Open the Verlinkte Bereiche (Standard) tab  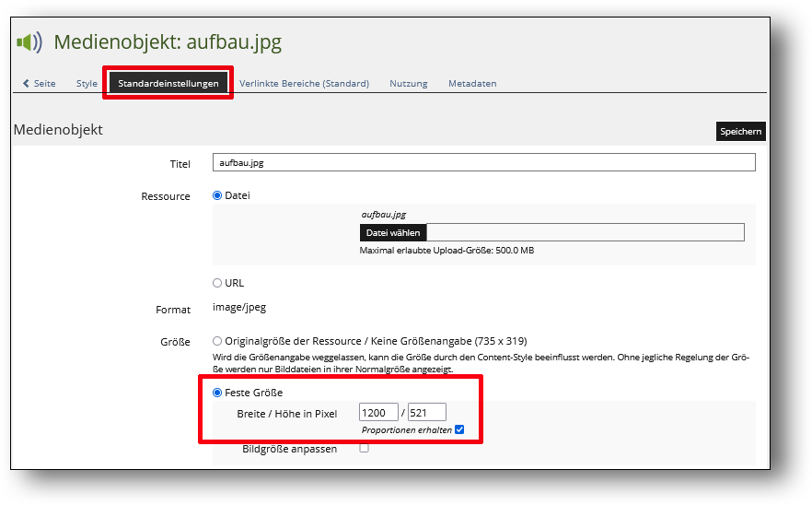304,84
